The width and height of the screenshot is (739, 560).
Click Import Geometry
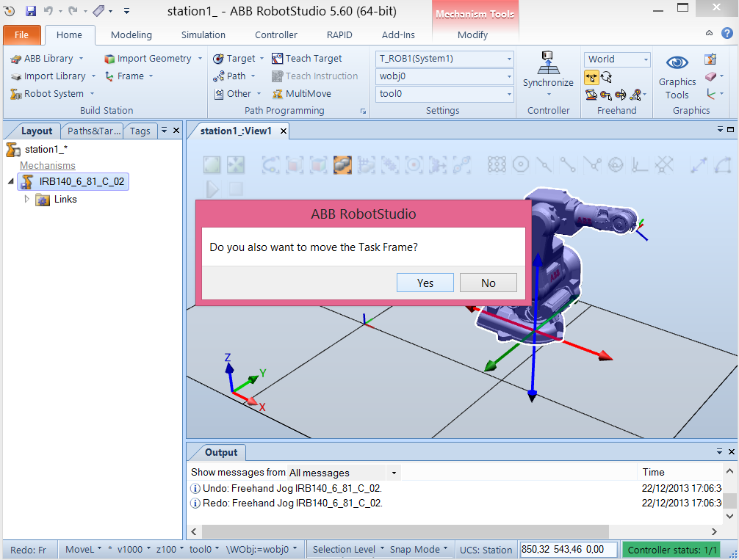click(x=154, y=59)
